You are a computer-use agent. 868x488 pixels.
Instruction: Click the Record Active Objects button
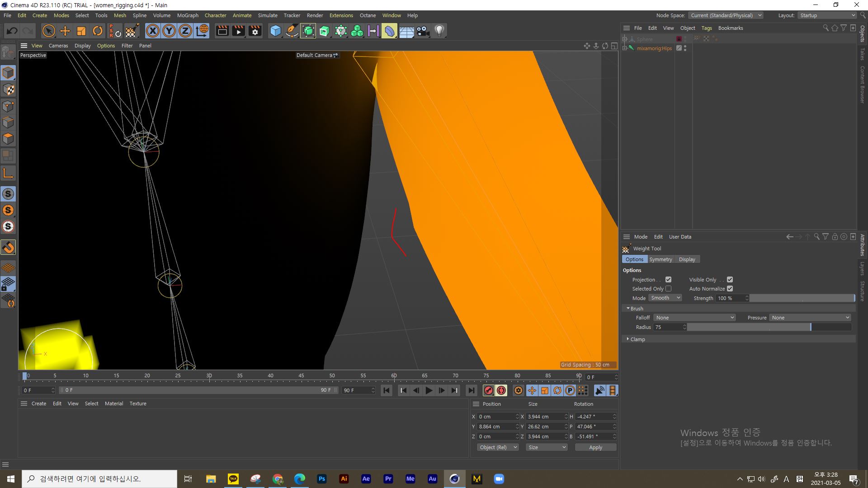pos(488,390)
